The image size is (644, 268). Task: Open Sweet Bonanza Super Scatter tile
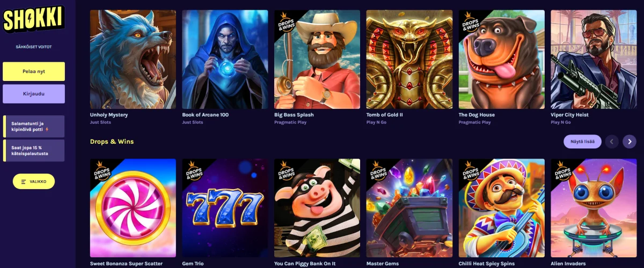(x=133, y=209)
